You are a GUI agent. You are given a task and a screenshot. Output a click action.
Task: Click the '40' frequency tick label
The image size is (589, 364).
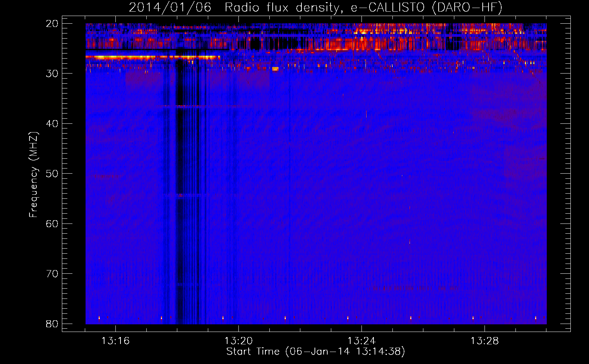[x=52, y=124]
